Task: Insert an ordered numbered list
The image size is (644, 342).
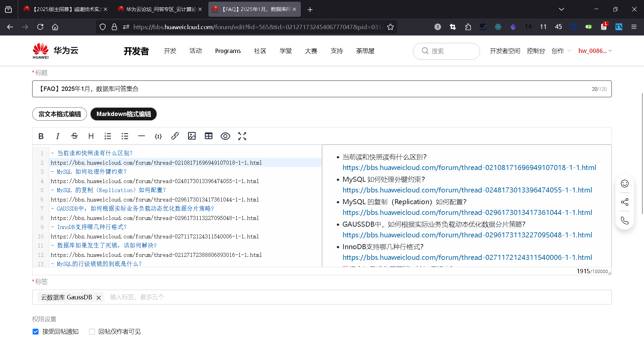Action: pos(108,136)
